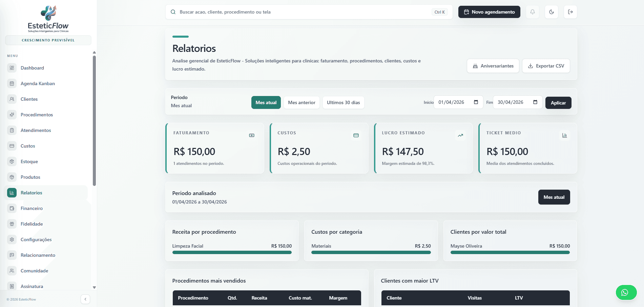Click the Limpeza Facial revenue bar
This screenshot has width=644, height=307.
[232, 252]
